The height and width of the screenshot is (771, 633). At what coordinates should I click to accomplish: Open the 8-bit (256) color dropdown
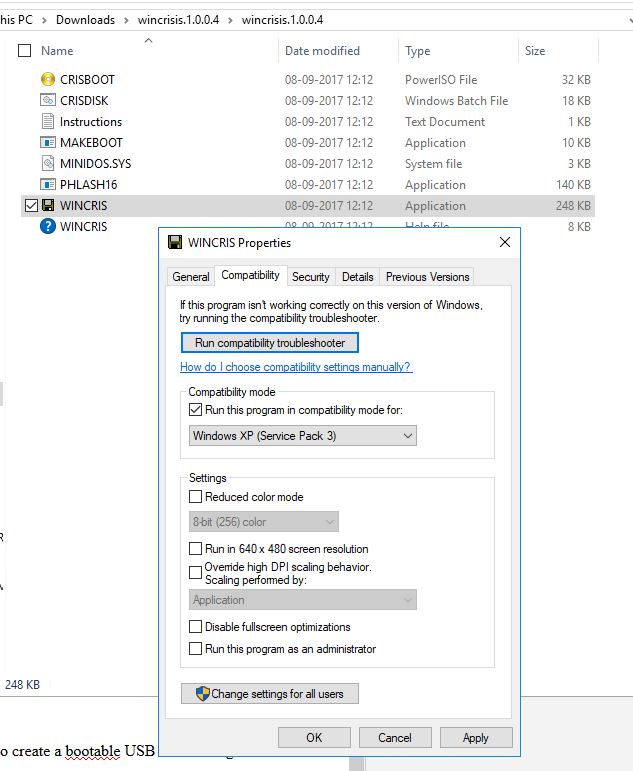tap(264, 522)
